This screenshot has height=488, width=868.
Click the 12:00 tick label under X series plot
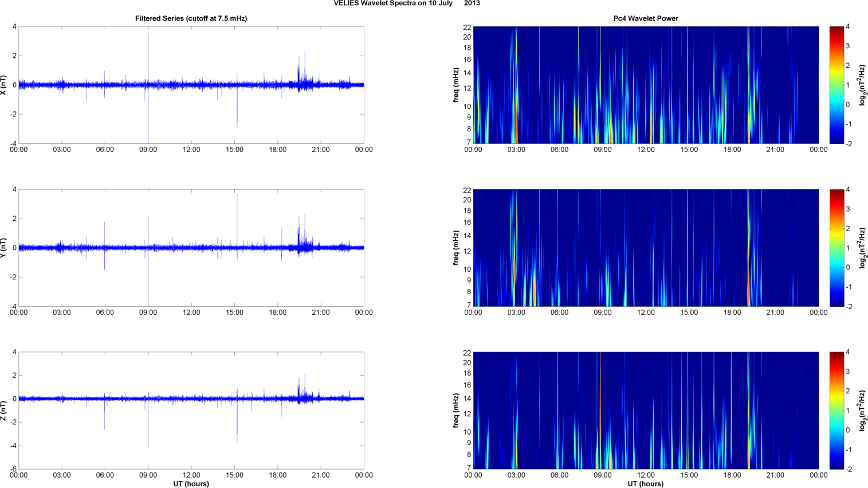tap(191, 150)
